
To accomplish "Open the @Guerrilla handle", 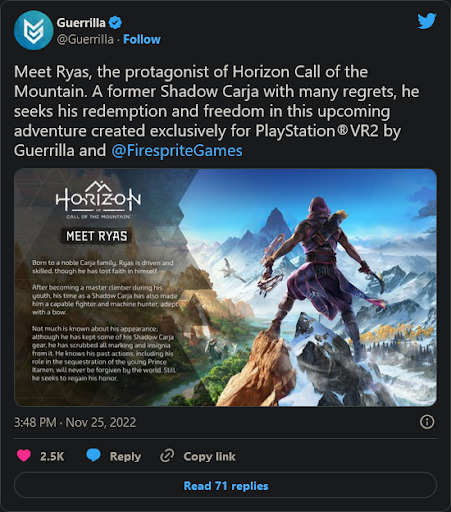I will point(85,39).
